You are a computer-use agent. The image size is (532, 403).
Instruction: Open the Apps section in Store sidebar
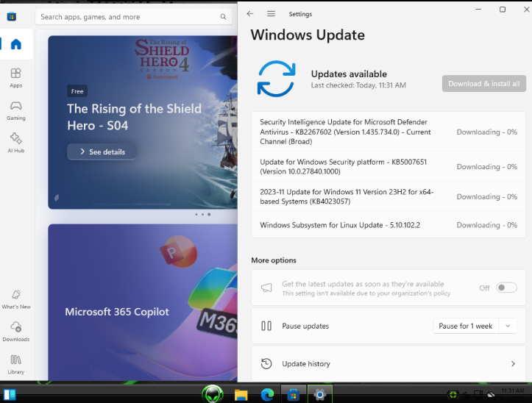click(x=16, y=78)
